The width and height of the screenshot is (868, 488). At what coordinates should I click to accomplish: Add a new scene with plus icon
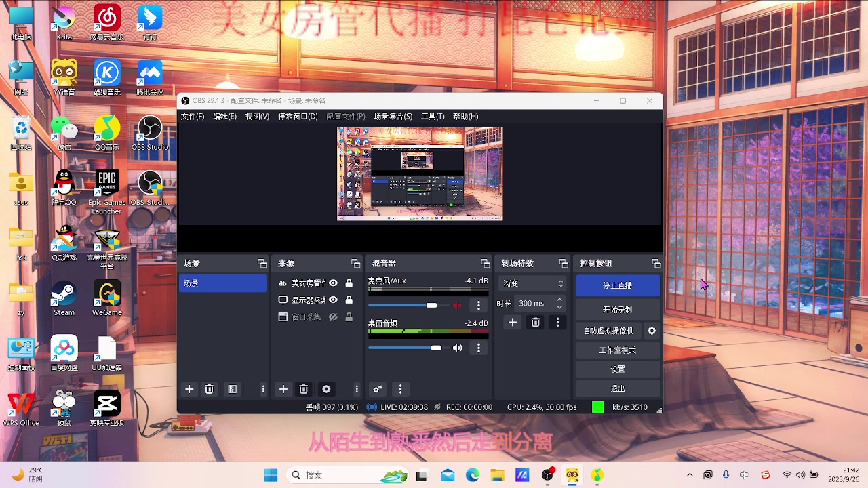pyautogui.click(x=189, y=389)
